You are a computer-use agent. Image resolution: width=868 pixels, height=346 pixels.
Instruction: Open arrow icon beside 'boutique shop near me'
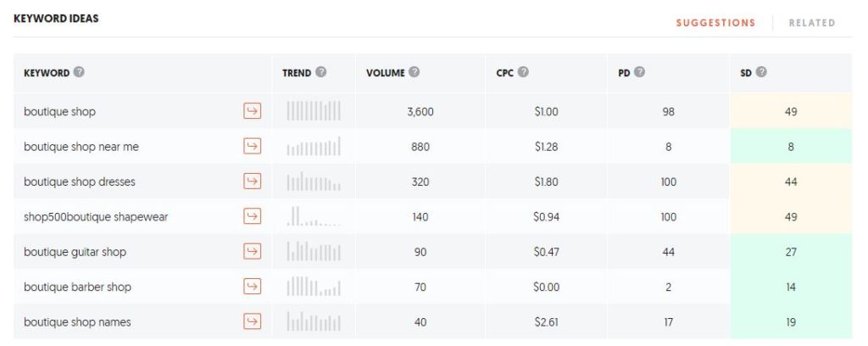[252, 146]
